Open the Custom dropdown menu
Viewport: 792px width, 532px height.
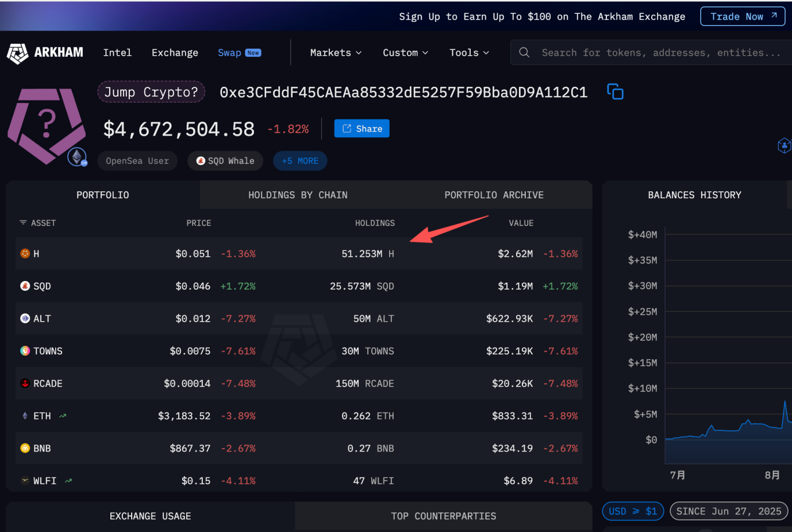click(405, 53)
